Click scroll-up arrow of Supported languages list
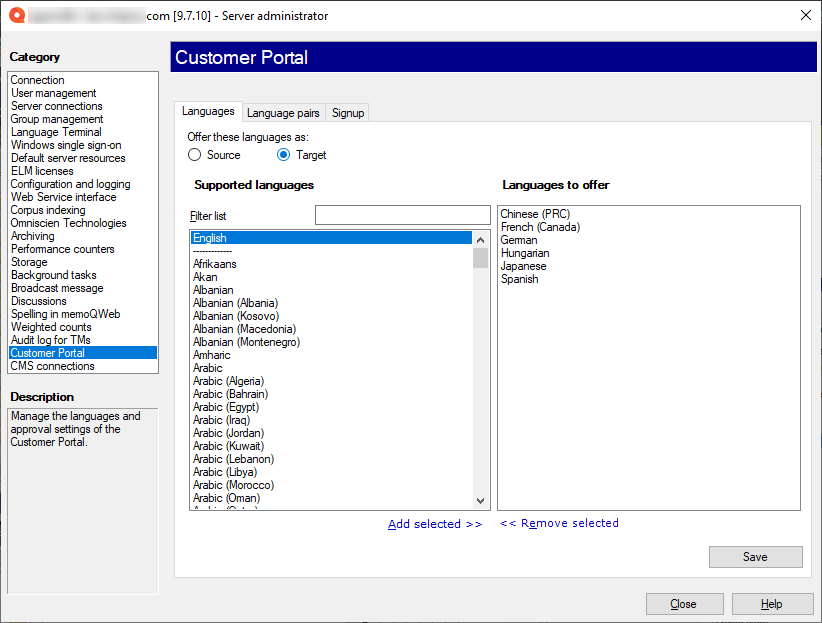The image size is (822, 623). pyautogui.click(x=481, y=238)
